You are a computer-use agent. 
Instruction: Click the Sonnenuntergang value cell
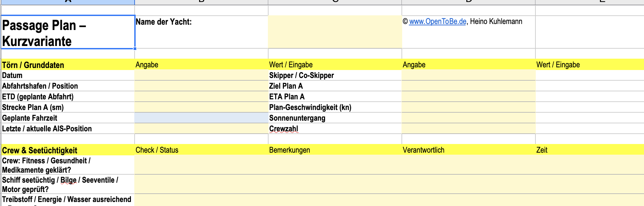(x=468, y=118)
